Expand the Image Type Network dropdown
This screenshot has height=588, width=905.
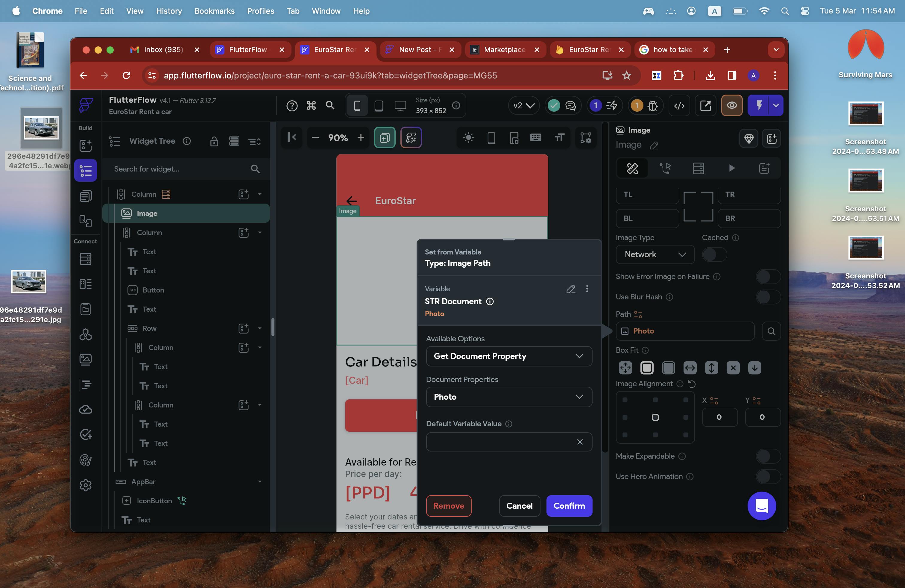pos(655,254)
